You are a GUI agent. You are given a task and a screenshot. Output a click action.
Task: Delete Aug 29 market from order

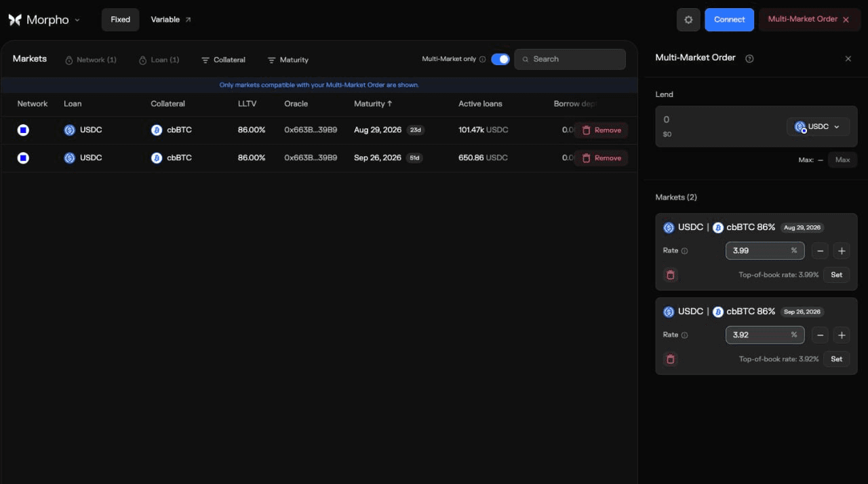point(671,275)
